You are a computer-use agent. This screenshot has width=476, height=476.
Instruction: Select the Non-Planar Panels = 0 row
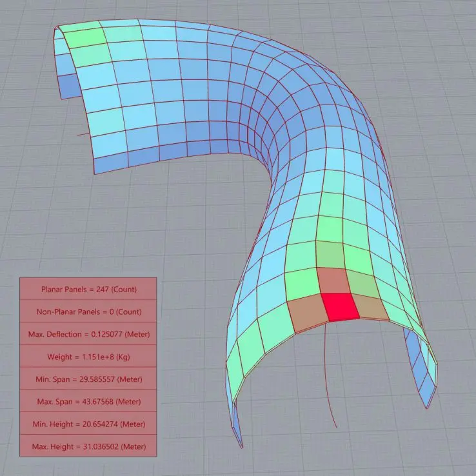point(88,312)
